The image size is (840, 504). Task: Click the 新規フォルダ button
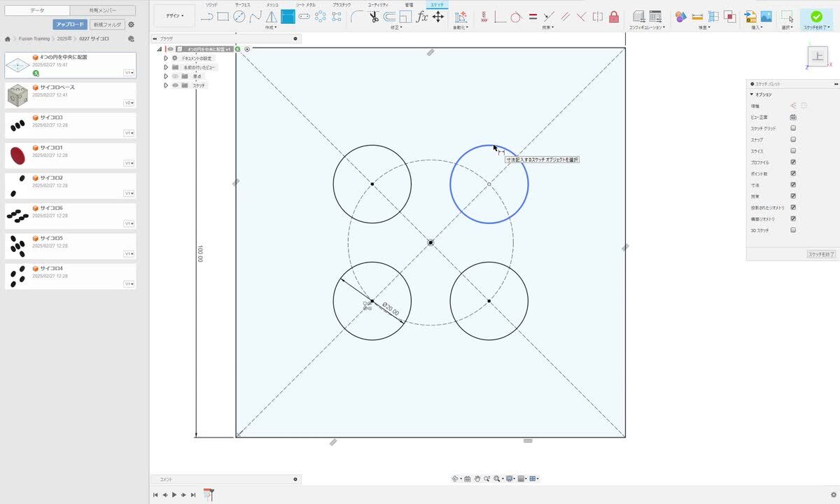click(107, 24)
